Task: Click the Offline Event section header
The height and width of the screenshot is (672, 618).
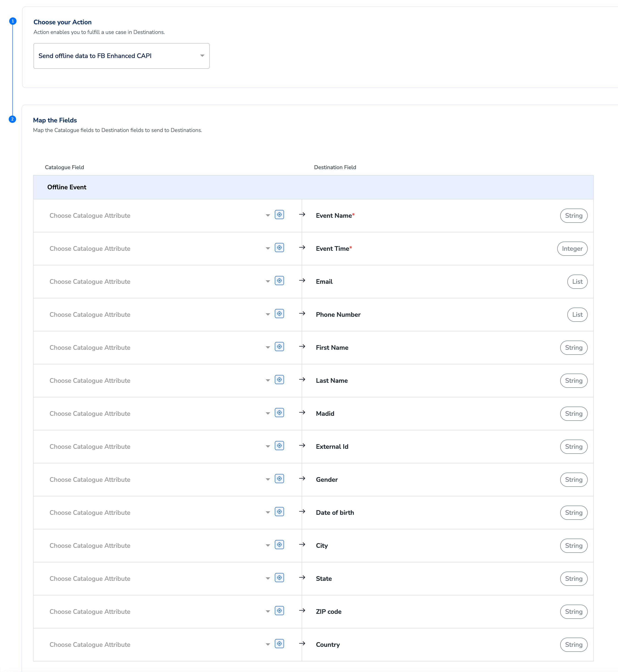Action: point(67,187)
